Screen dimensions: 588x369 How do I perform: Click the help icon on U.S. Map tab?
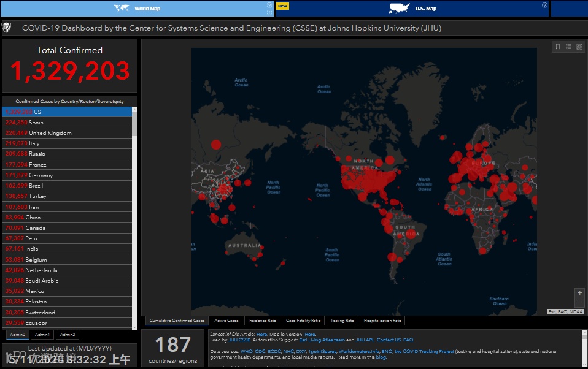(544, 6)
